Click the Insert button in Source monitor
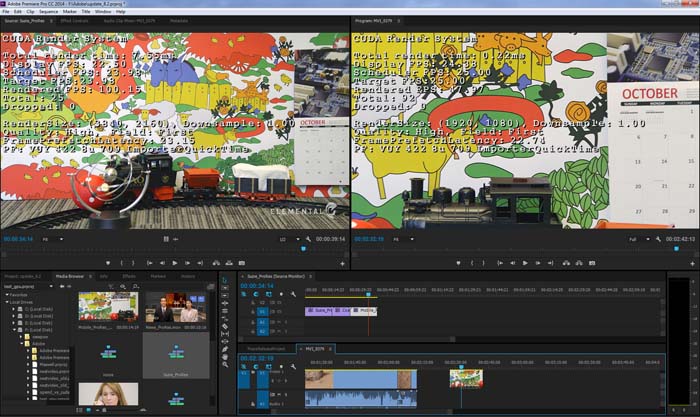Image resolution: width=700 pixels, height=417 pixels. pos(216,263)
